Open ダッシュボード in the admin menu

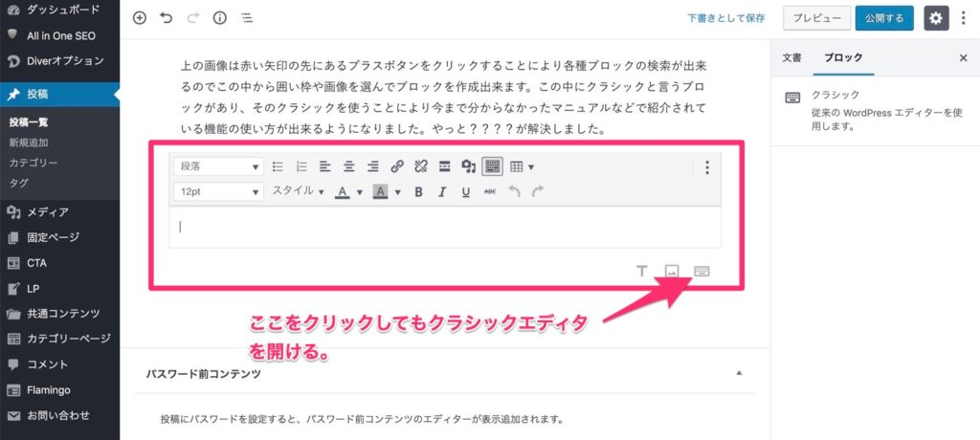coord(60,10)
